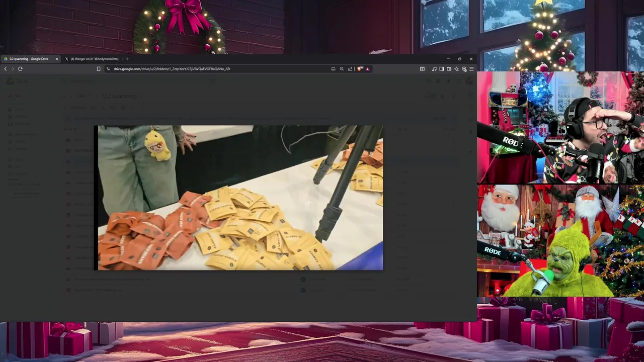Maximize the browser window
The image size is (644, 362).
pyautogui.click(x=459, y=59)
